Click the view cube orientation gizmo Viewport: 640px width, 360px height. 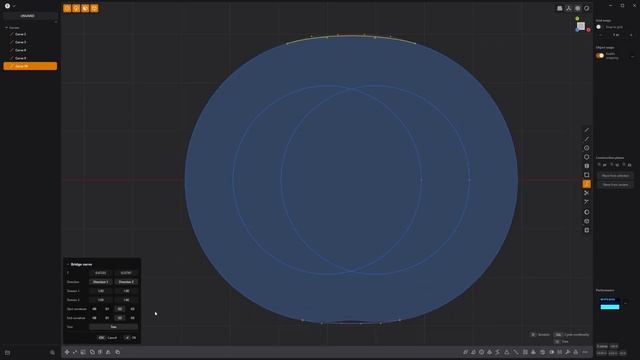tap(581, 26)
